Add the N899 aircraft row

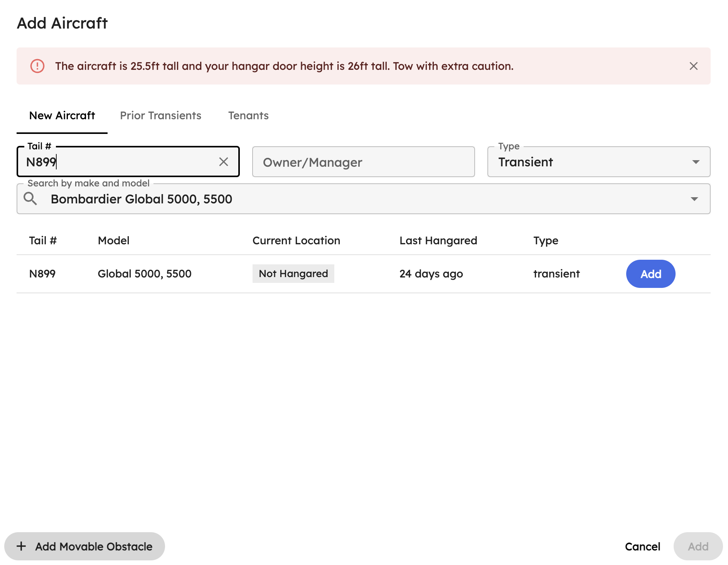[x=650, y=274]
